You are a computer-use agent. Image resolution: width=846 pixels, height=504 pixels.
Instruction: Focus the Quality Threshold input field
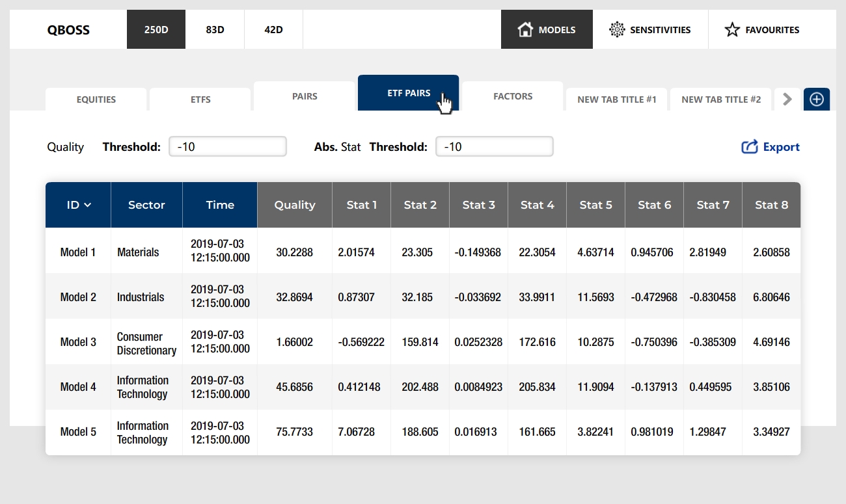click(x=228, y=146)
